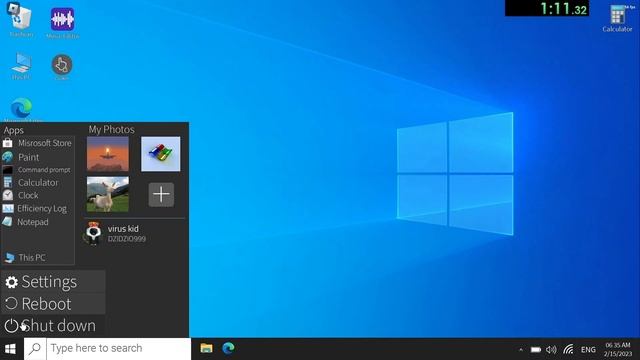Click in the 'Type here to search' box
640x360 pixels.
118,348
